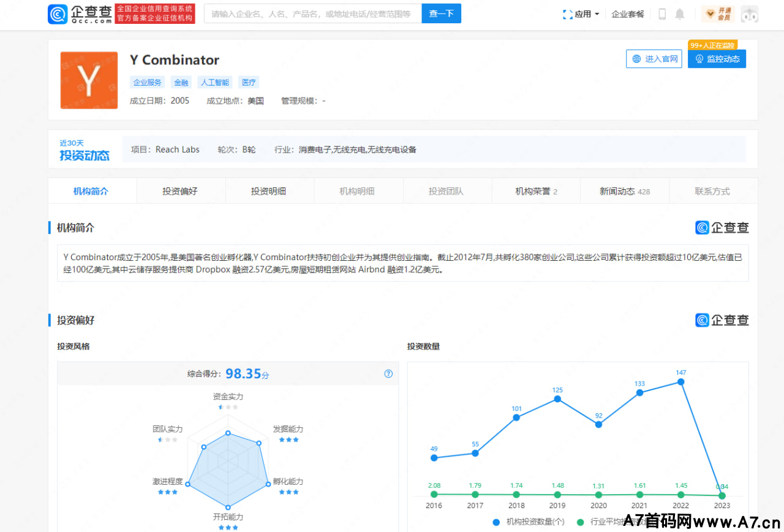Click the 成立日期：2005 text

pos(160,100)
